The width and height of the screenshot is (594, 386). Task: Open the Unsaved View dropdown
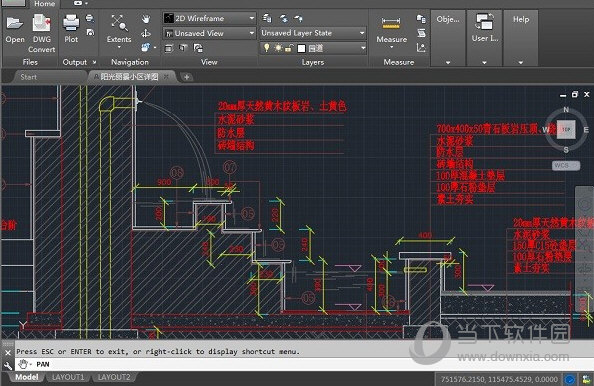(209, 33)
